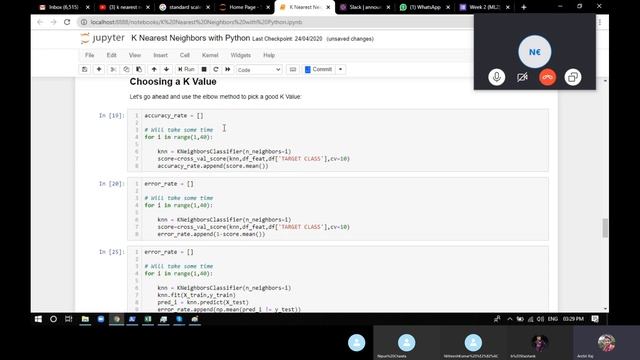This screenshot has height=360, width=640.
Task: Reload the browser page
Action: (67, 22)
